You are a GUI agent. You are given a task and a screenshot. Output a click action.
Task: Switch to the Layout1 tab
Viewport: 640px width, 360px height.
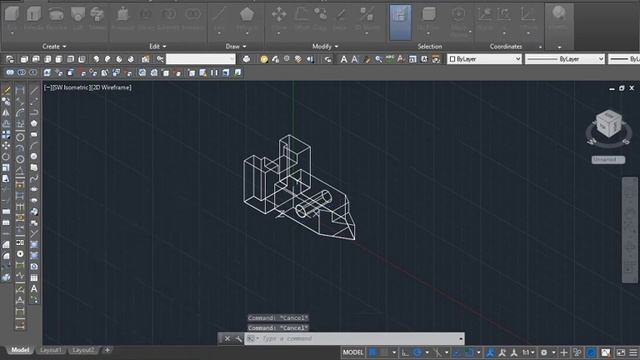click(51, 350)
